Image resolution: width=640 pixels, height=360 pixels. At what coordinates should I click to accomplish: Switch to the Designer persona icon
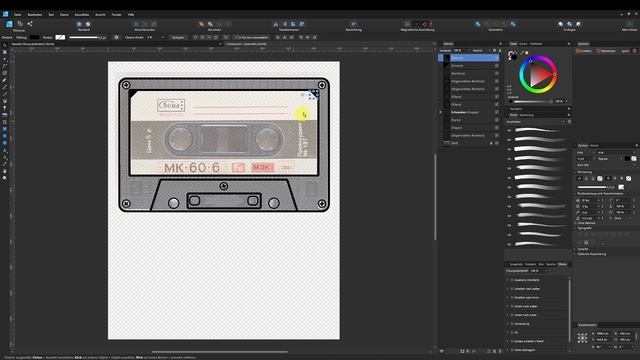pyautogui.click(x=9, y=24)
